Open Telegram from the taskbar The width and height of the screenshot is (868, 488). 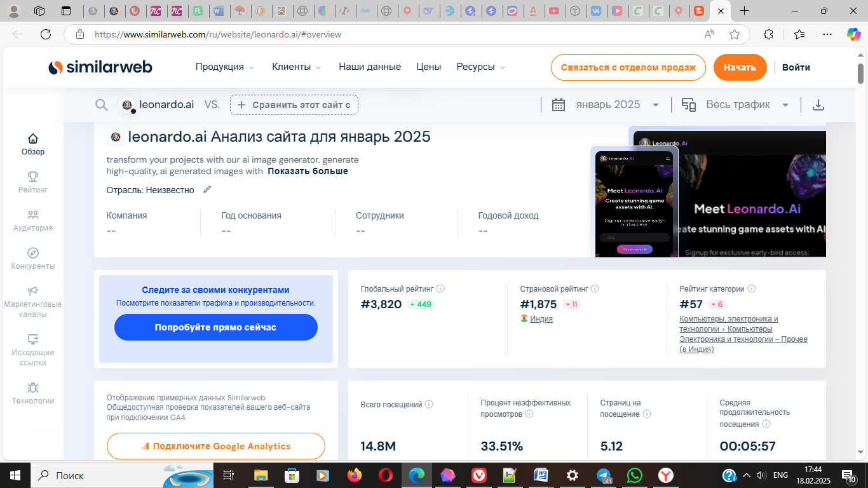coord(604,475)
